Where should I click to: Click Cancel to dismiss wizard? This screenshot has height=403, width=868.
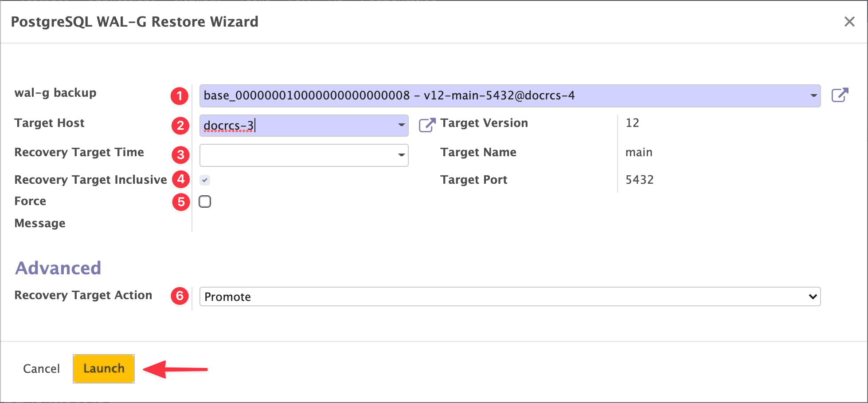[41, 369]
